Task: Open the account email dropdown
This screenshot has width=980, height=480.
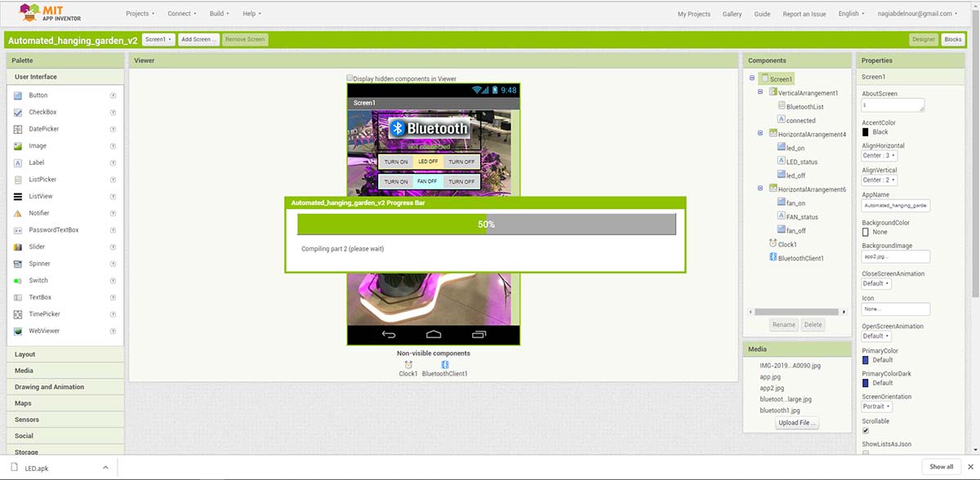Action: (919, 13)
